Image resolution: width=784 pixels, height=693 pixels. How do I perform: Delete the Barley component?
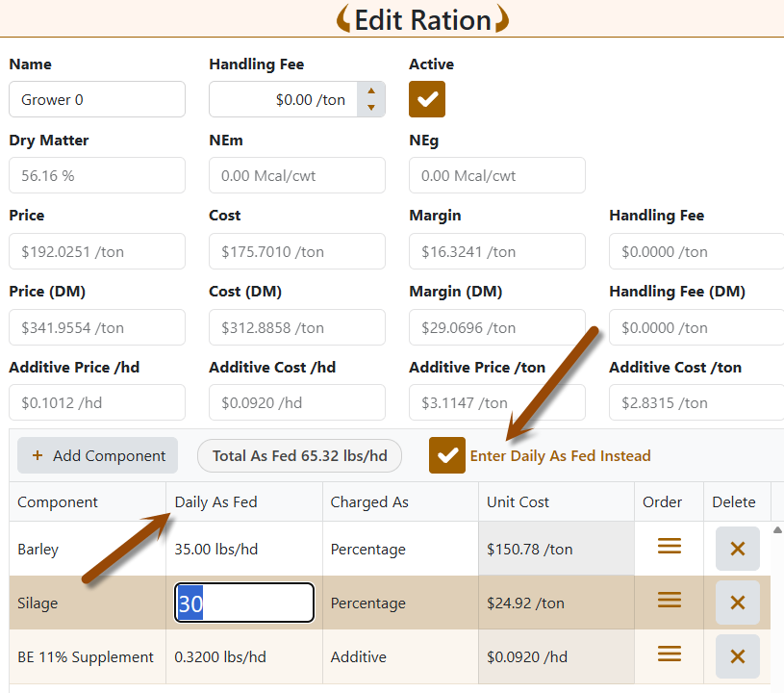[738, 549]
